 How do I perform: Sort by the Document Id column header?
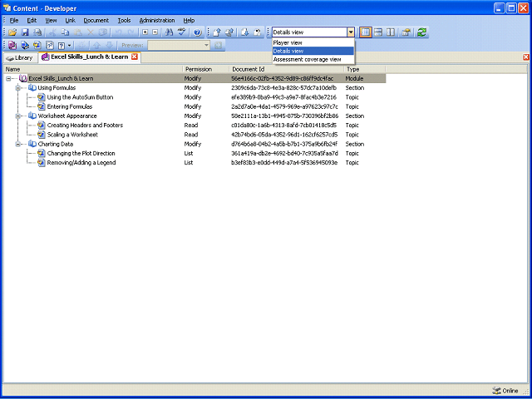(287, 69)
